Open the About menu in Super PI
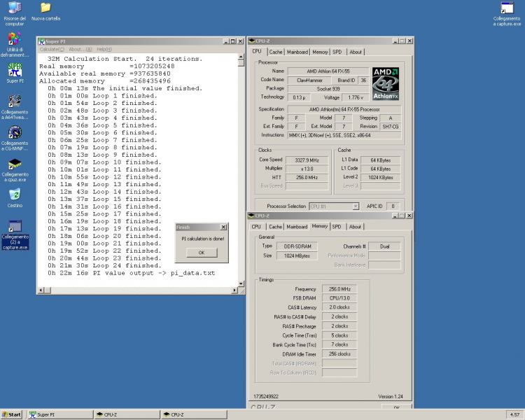 click(x=80, y=49)
